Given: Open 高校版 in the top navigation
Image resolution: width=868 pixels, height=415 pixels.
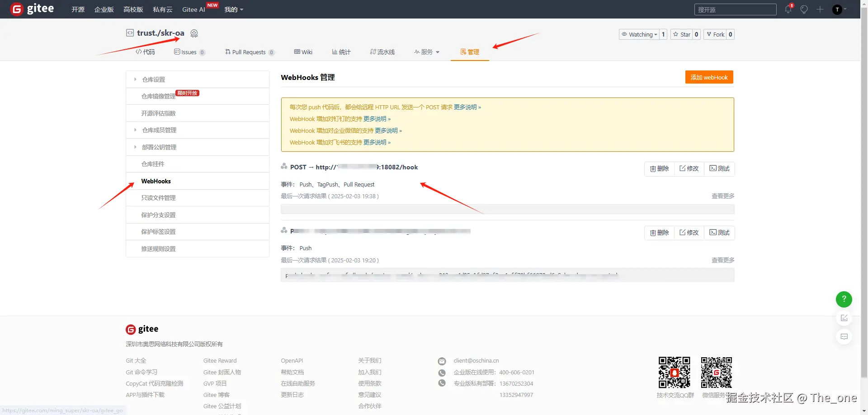Looking at the screenshot, I should 133,9.
